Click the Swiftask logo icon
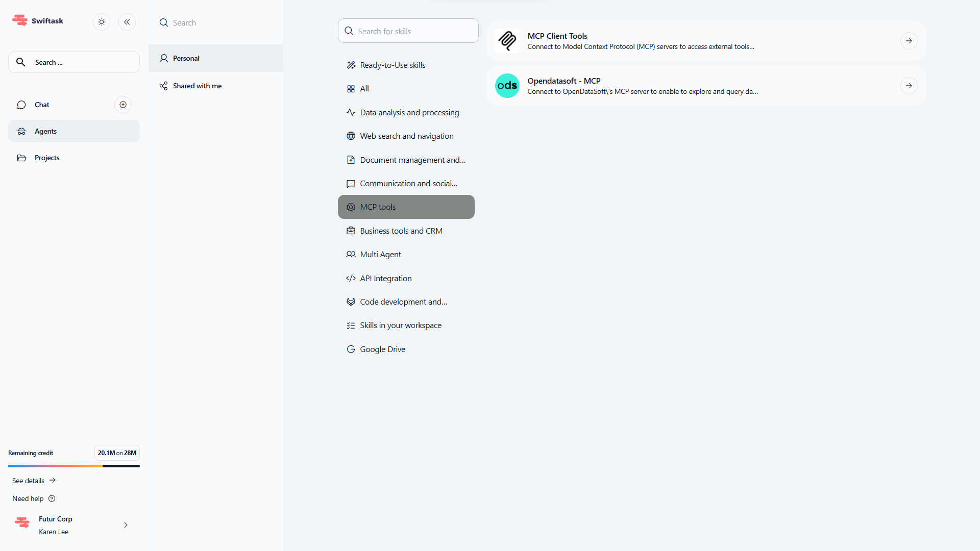The height and width of the screenshot is (551, 980). [x=20, y=20]
